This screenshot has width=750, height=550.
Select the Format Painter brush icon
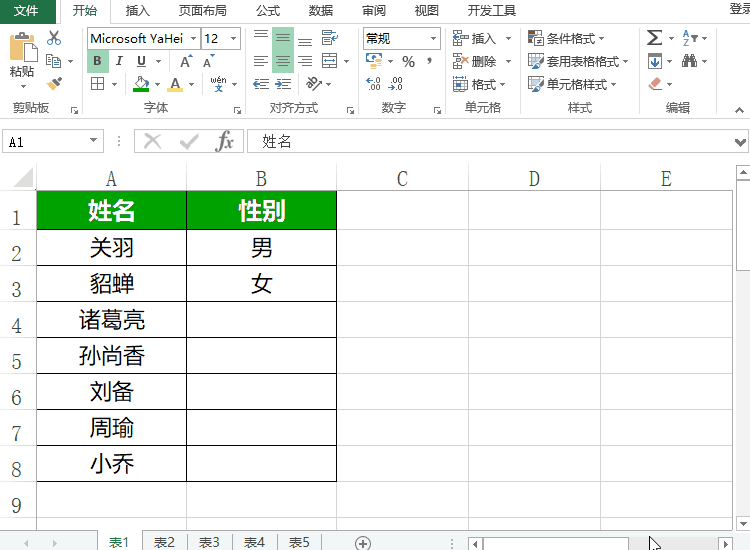point(54,84)
